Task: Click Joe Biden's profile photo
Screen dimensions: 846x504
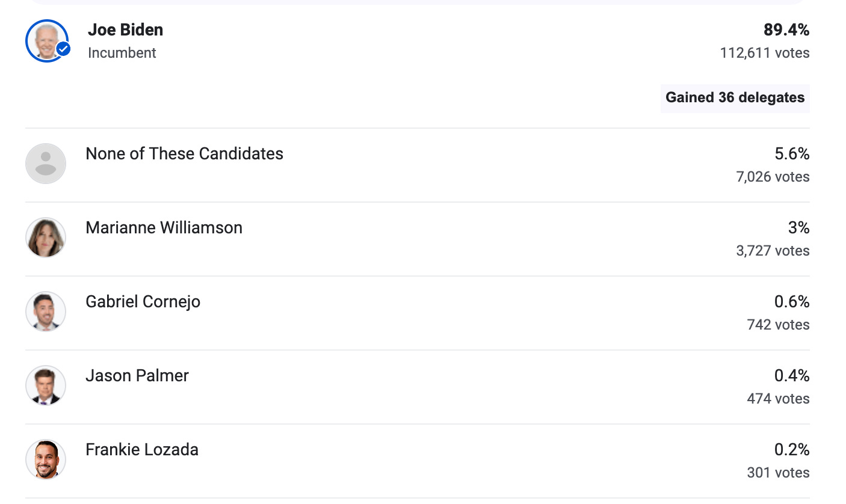Action: pos(45,40)
